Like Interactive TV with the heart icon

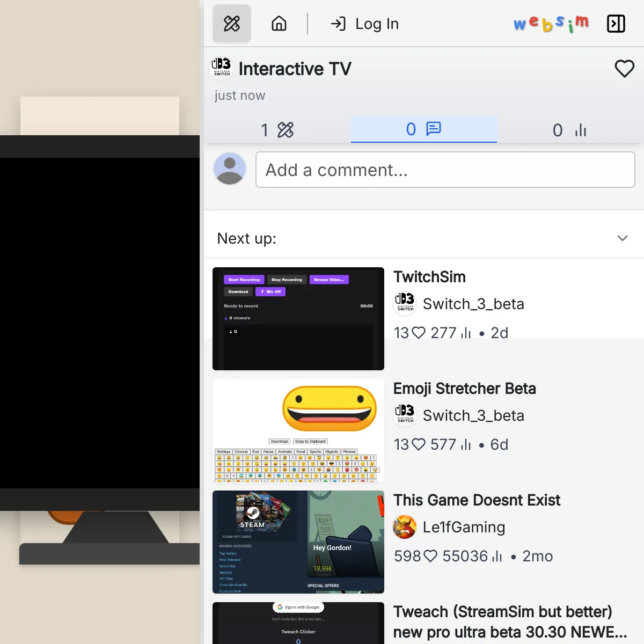pyautogui.click(x=624, y=69)
